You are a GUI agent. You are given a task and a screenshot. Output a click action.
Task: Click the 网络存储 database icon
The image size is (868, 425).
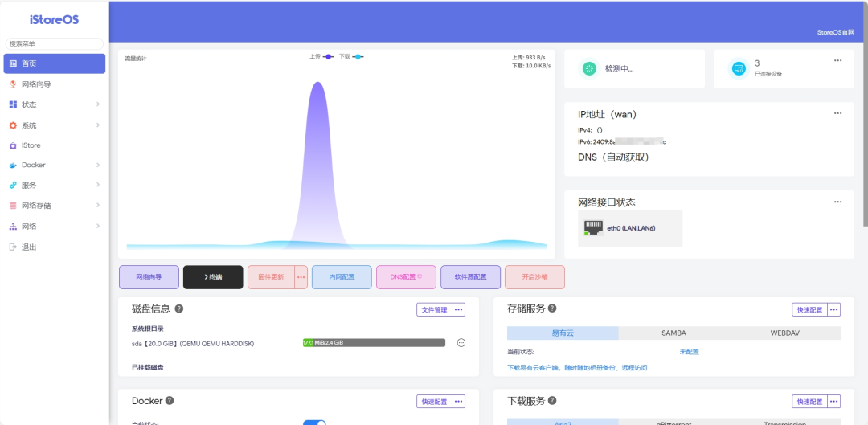tap(14, 206)
